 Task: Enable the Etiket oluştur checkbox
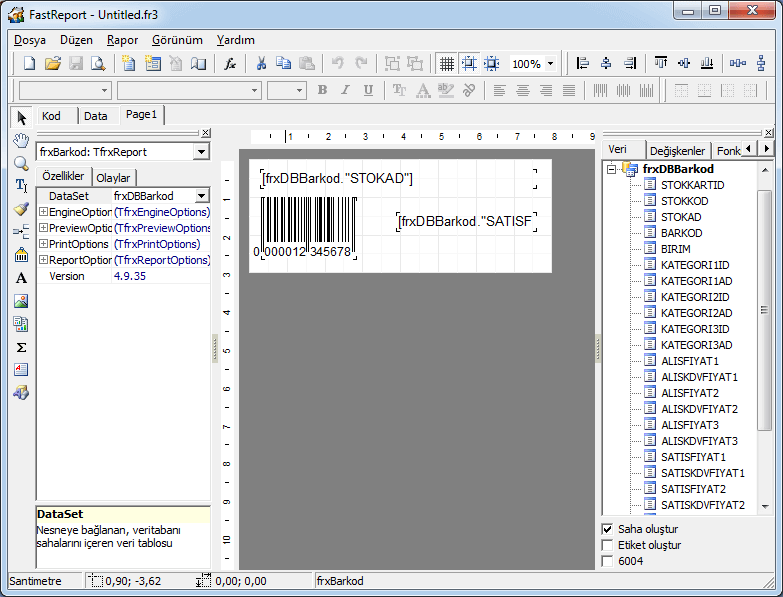607,545
